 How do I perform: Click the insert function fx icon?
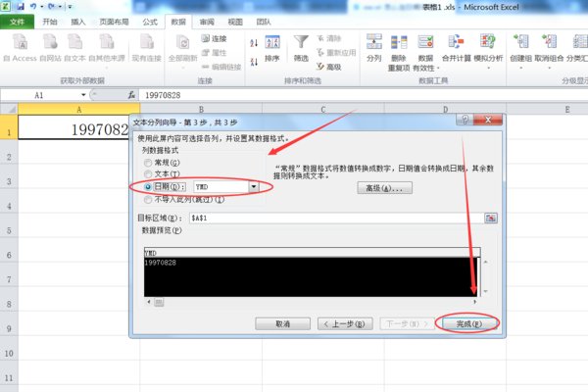click(131, 95)
